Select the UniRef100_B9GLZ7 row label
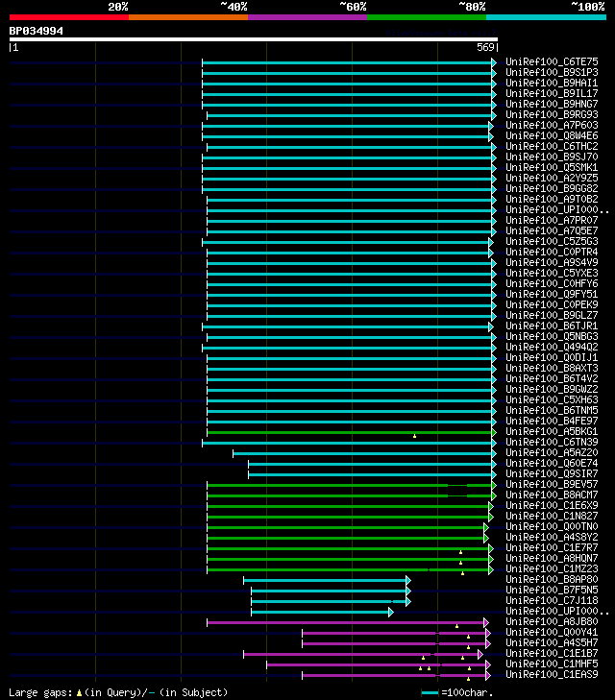This screenshot has height=700, width=615. pyautogui.click(x=552, y=315)
